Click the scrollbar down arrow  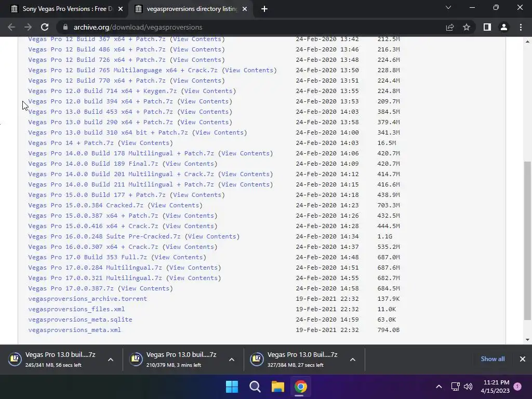(x=527, y=340)
